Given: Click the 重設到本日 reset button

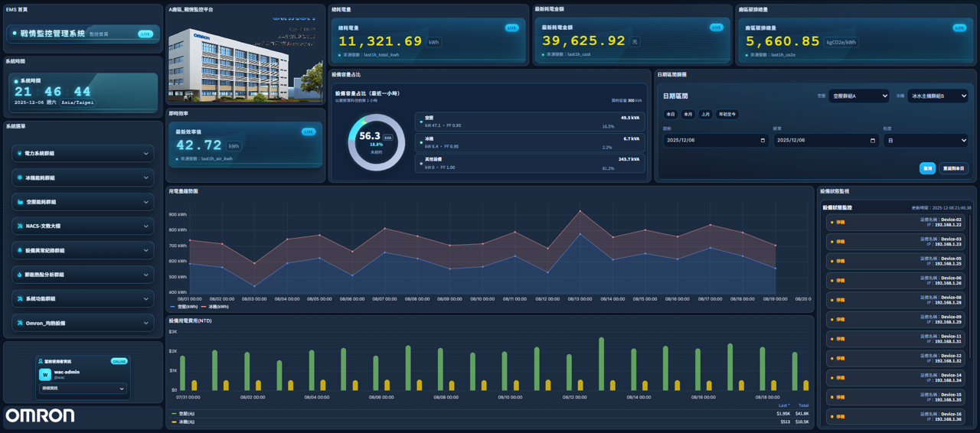Looking at the screenshot, I should (x=954, y=168).
